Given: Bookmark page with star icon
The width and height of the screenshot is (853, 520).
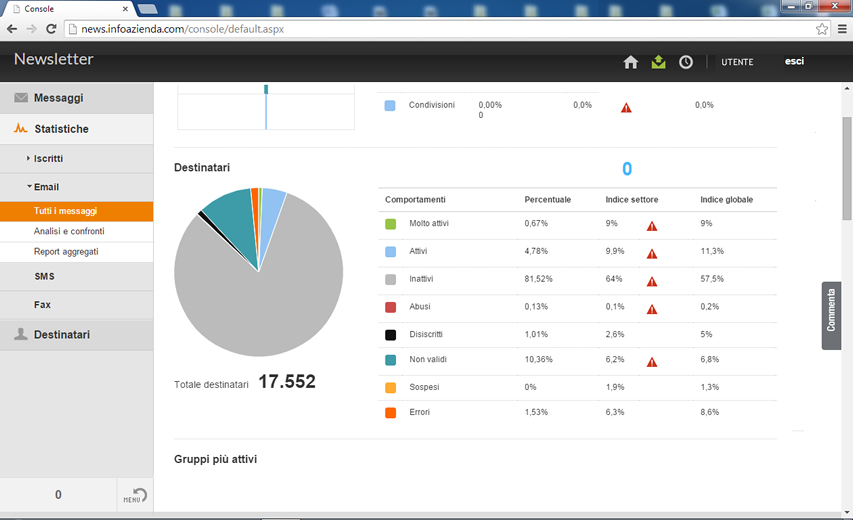Looking at the screenshot, I should click(x=822, y=29).
